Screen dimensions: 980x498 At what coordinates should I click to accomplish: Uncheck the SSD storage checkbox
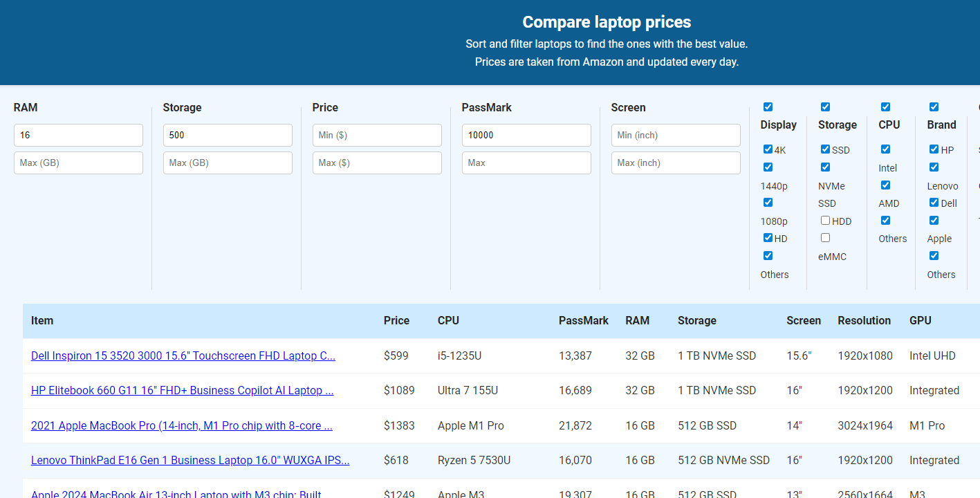pos(825,149)
